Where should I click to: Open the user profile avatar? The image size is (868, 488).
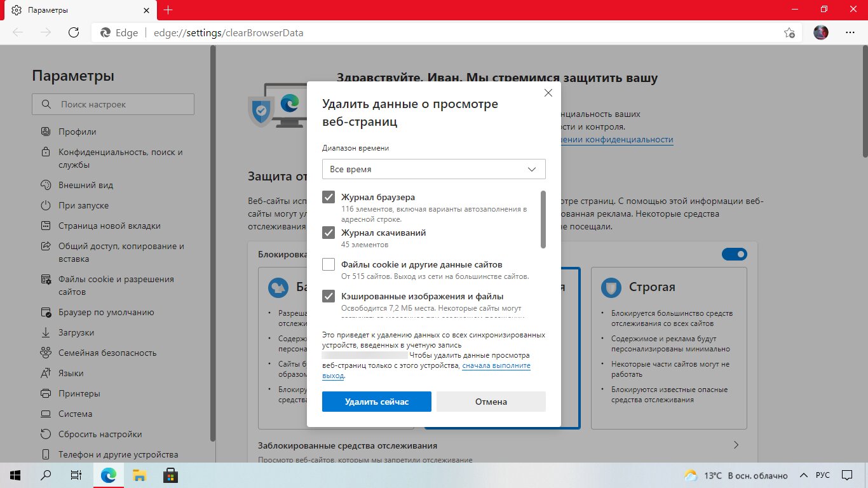[x=821, y=32]
